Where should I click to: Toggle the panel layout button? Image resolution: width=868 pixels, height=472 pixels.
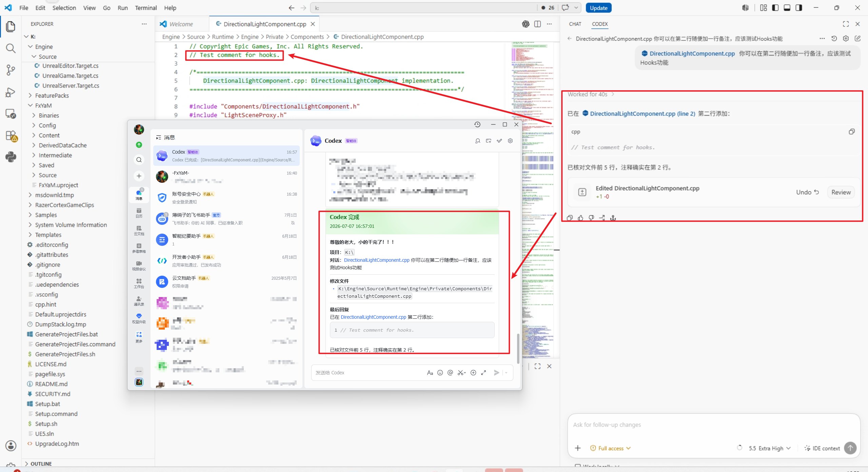point(787,8)
